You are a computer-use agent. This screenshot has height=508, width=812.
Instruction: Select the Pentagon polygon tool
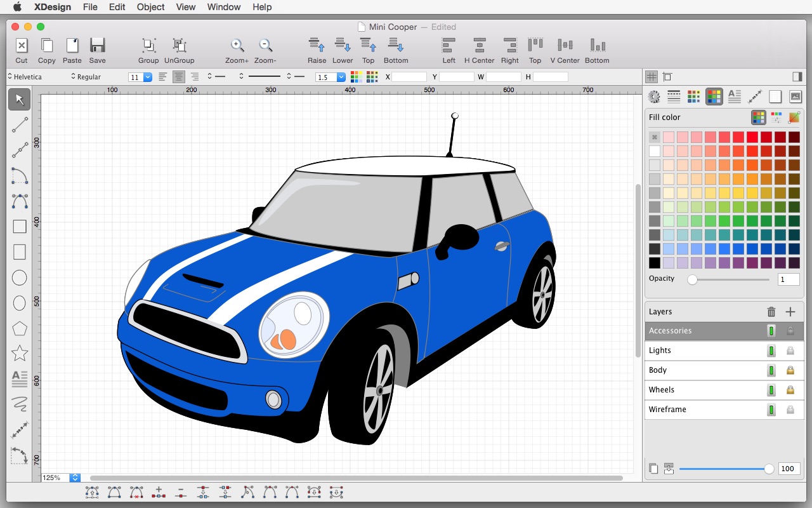coord(20,328)
